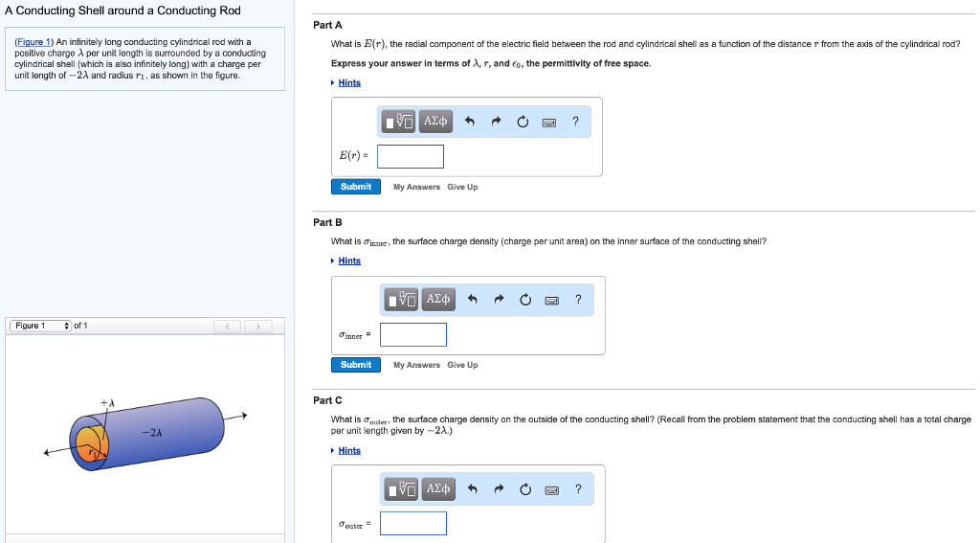Open the math templates tool in Part A
Image resolution: width=980 pixels, height=543 pixels.
pos(400,122)
